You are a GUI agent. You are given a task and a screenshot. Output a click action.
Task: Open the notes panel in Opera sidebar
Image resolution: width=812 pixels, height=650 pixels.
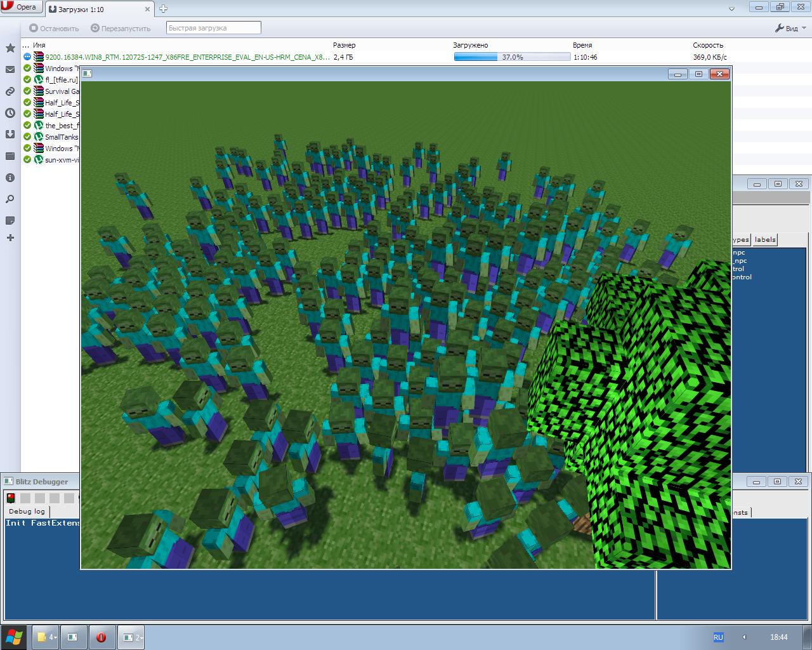point(10,220)
